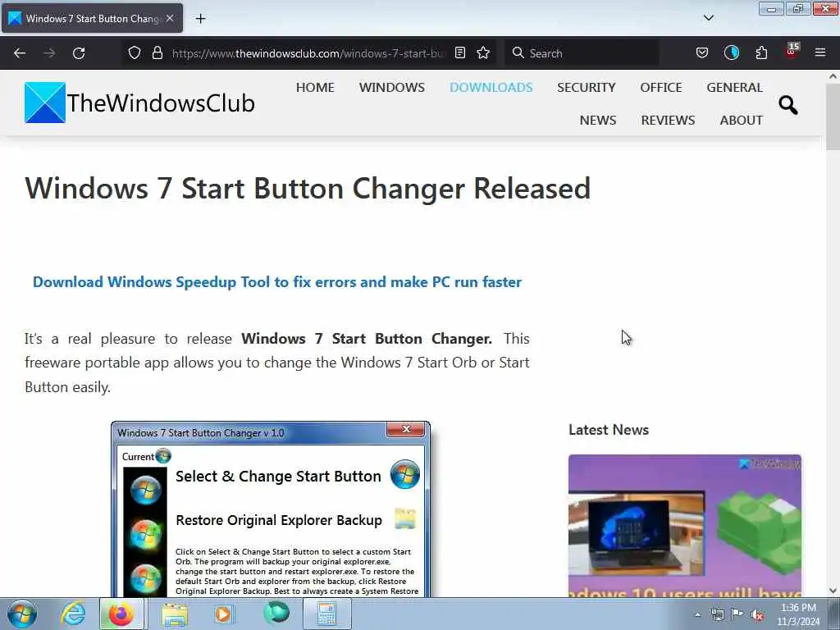Screen dimensions: 840x630
Task: Open the OFFICE menu item
Action: (x=661, y=87)
